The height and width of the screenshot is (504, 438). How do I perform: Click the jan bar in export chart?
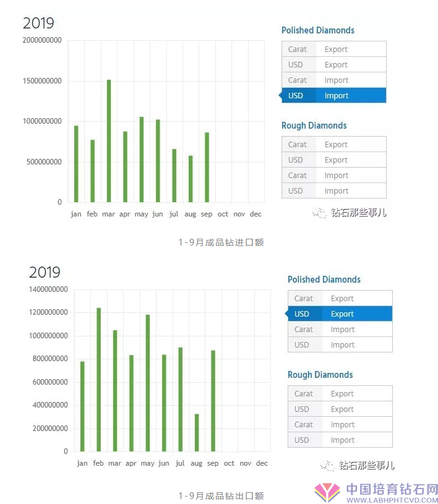tap(82, 406)
